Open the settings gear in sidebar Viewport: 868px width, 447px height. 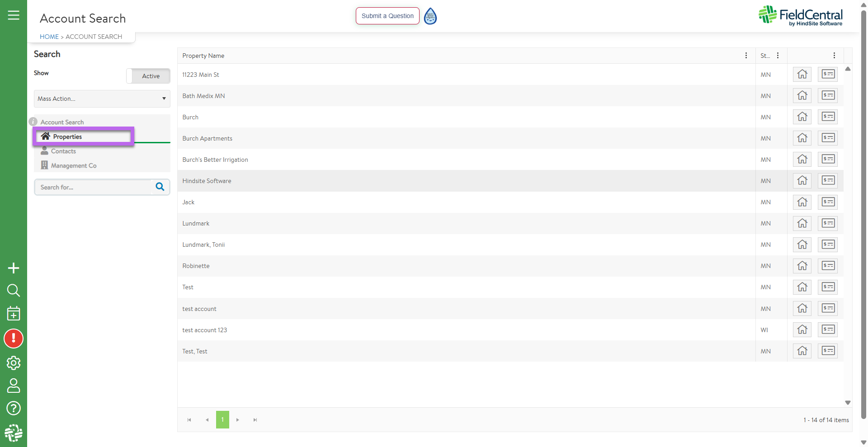pos(14,362)
